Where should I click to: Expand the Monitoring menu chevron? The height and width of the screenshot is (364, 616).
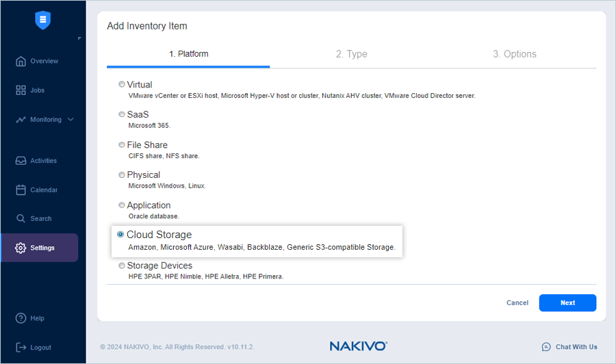tap(70, 119)
